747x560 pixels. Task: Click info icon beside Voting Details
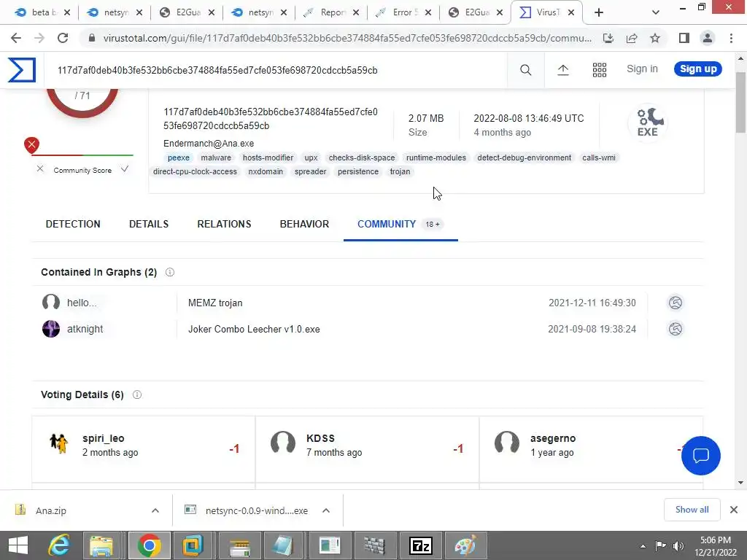pyautogui.click(x=137, y=394)
